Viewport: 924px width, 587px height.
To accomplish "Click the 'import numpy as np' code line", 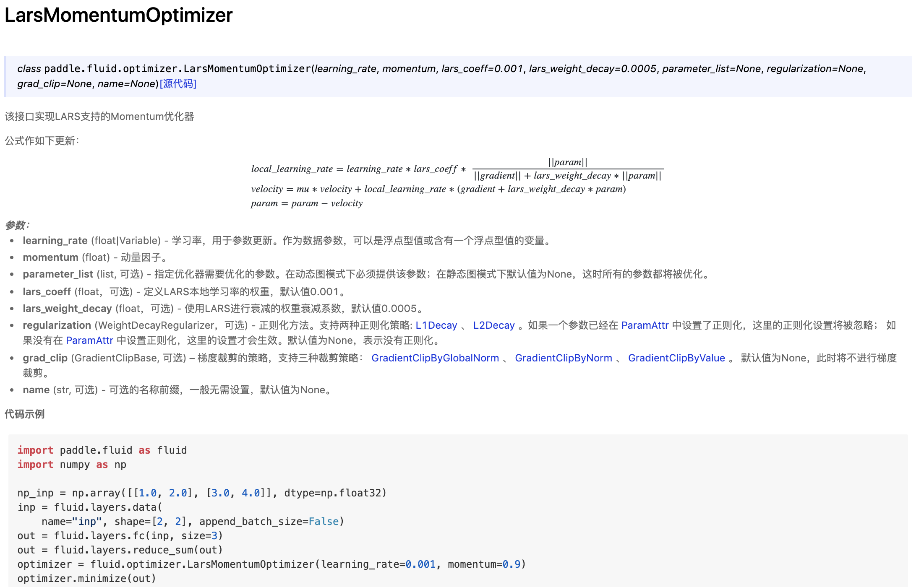I will click(72, 465).
